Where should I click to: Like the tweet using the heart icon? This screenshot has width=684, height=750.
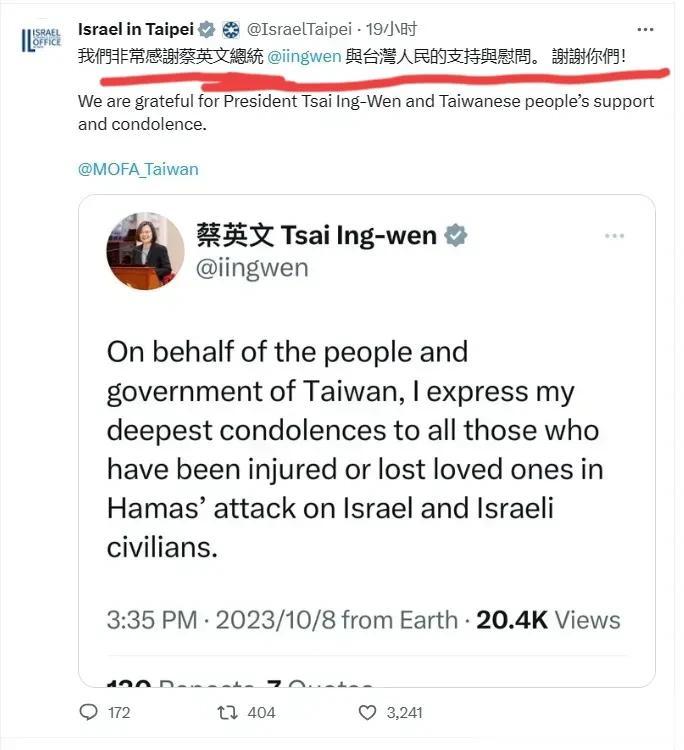coord(367,712)
